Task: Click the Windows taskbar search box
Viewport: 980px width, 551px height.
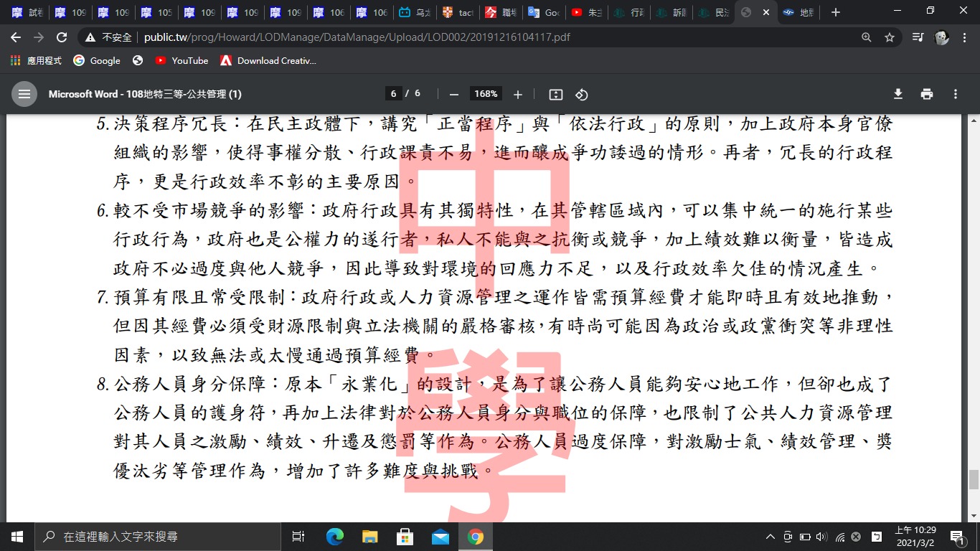Action: 158,537
